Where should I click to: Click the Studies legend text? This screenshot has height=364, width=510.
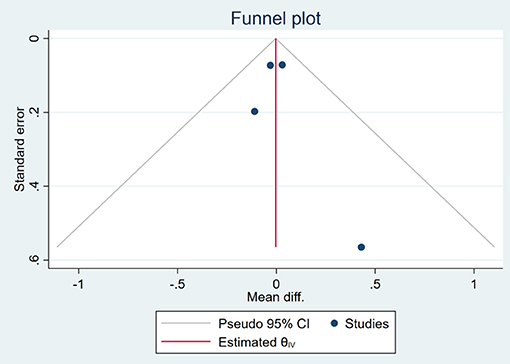click(x=367, y=324)
